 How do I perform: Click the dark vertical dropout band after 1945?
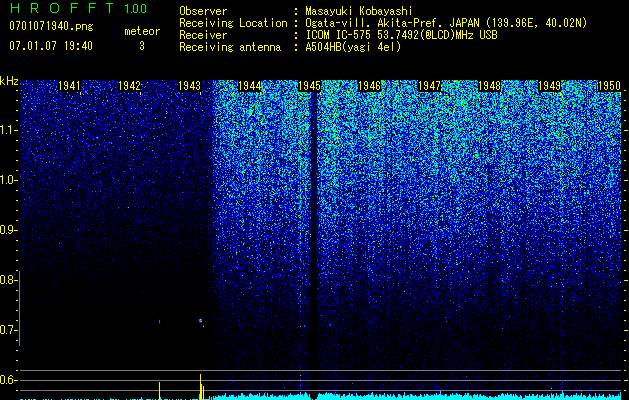point(314,245)
